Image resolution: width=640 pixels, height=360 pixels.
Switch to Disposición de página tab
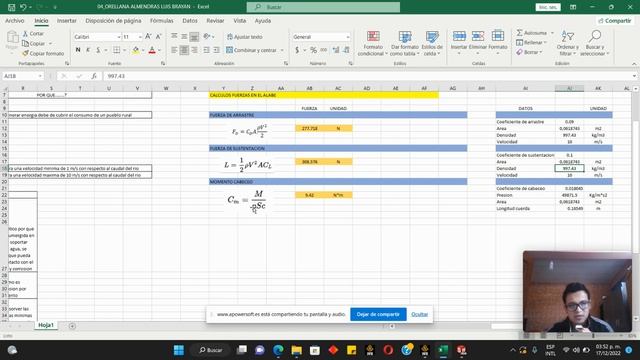(x=113, y=20)
